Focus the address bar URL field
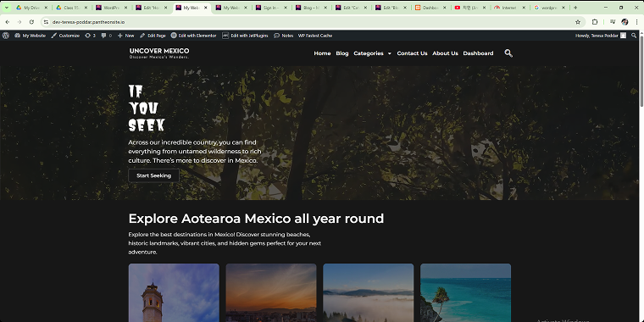 pyautogui.click(x=312, y=22)
